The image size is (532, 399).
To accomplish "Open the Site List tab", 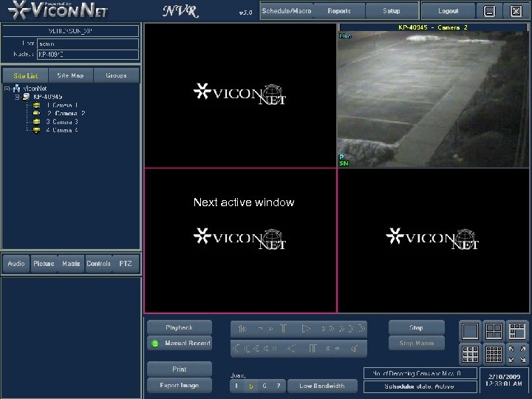I will (x=25, y=75).
